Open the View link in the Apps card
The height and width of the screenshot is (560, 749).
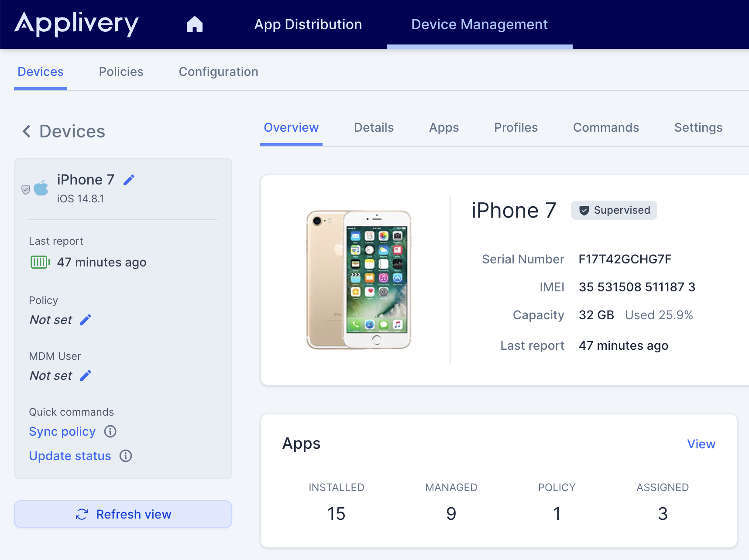coord(701,444)
